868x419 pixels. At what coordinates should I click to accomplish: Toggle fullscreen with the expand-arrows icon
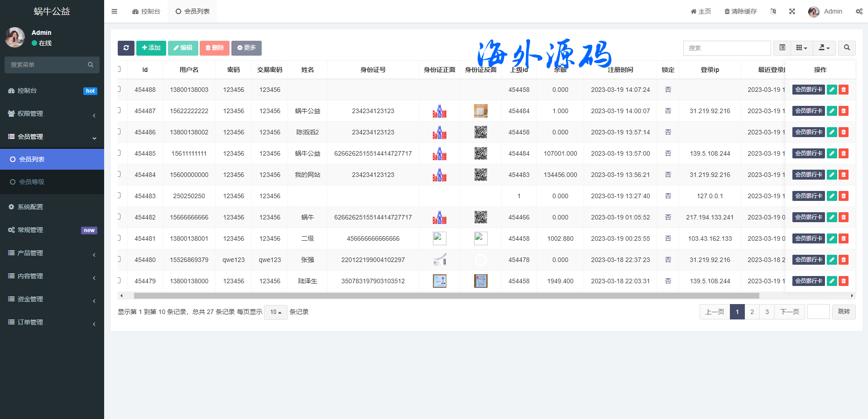click(x=792, y=11)
